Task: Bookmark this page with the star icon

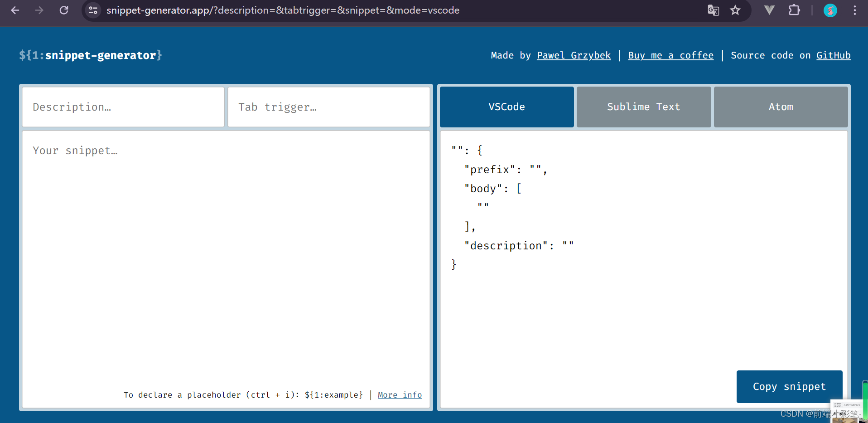Action: pyautogui.click(x=735, y=10)
